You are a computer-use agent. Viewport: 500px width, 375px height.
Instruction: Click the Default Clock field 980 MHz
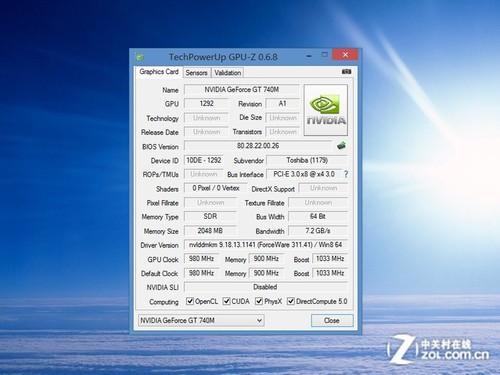pos(202,273)
